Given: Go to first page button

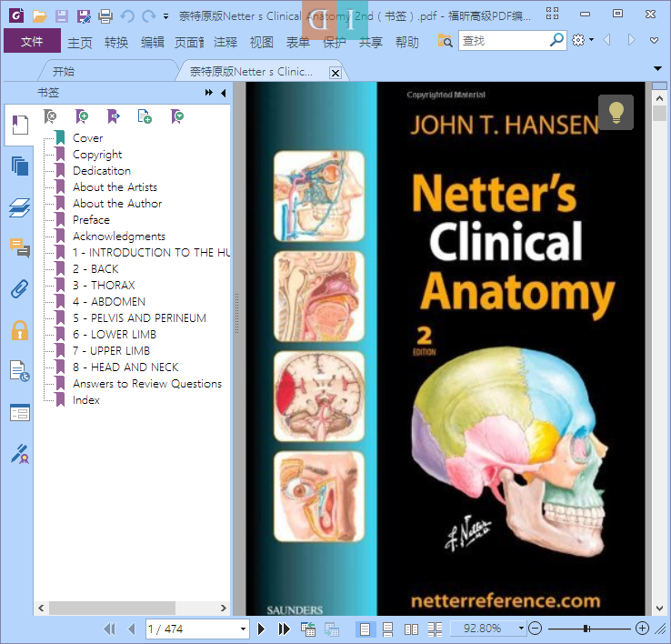Looking at the screenshot, I should pos(109,629).
